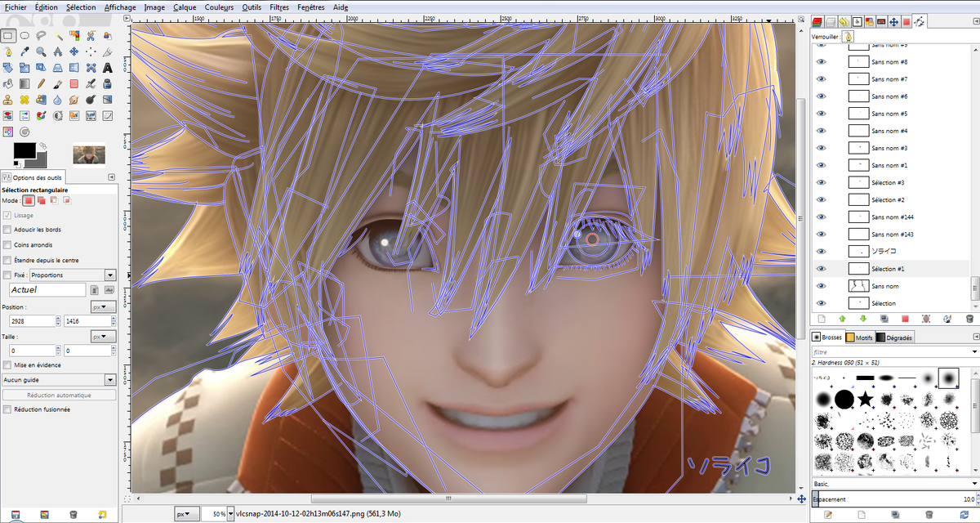980x523 pixels.
Task: Select the Eraser tool
Action: pyautogui.click(x=74, y=84)
